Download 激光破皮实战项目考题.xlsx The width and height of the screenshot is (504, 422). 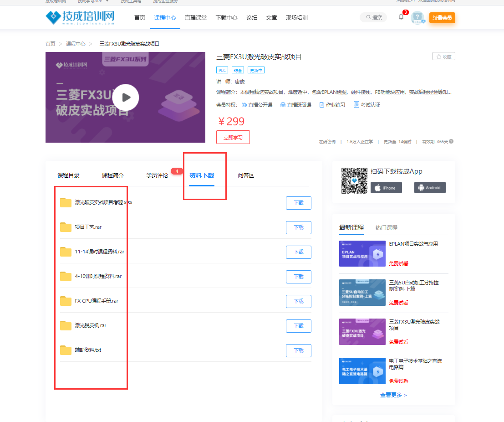tap(299, 203)
